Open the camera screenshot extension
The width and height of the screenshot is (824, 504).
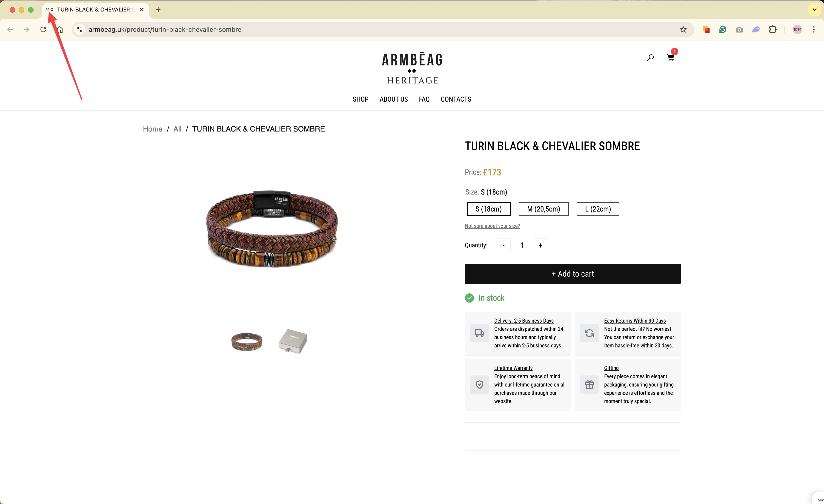tap(739, 29)
